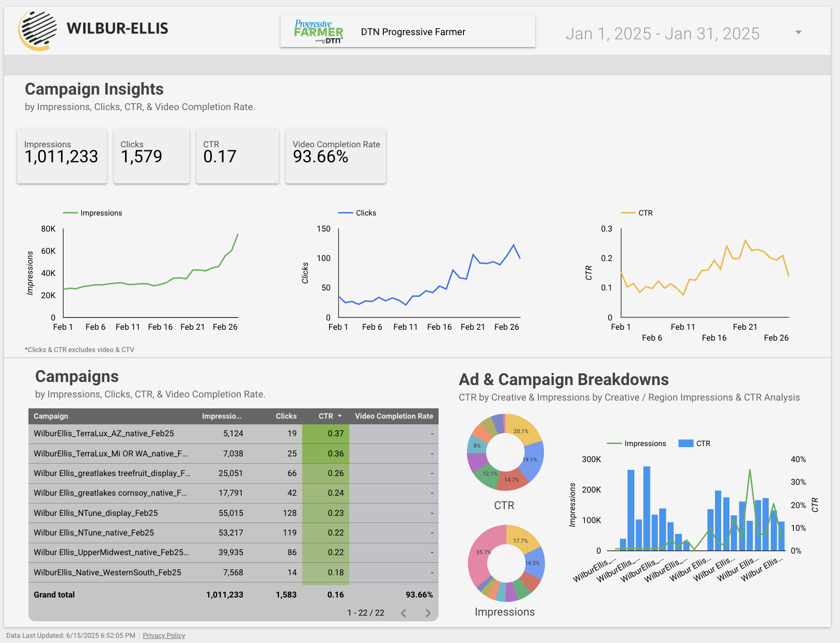Click the 128 clicks cell

point(290,513)
